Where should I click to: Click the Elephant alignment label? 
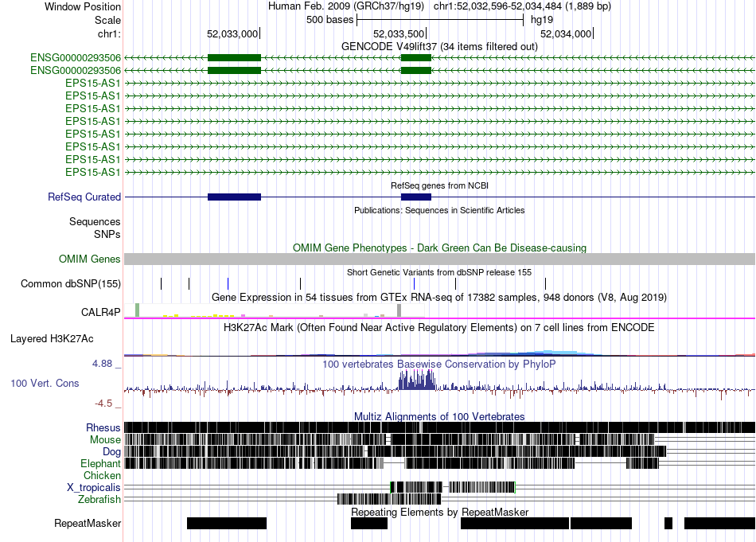click(x=101, y=463)
